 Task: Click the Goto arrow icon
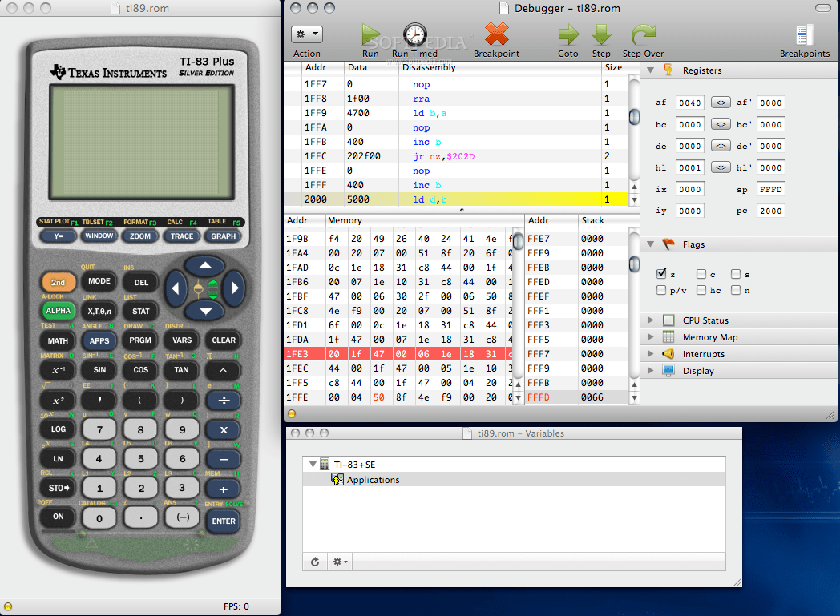(567, 35)
